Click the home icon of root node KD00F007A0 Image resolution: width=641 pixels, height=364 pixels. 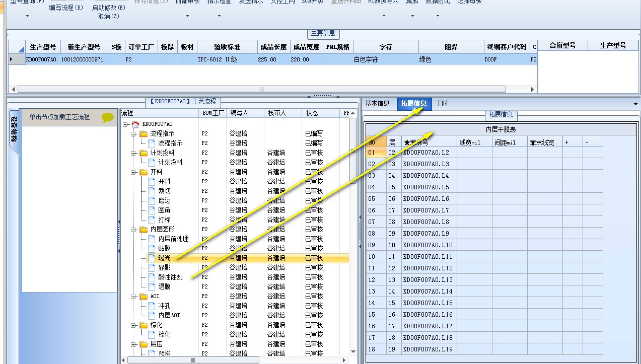point(135,124)
